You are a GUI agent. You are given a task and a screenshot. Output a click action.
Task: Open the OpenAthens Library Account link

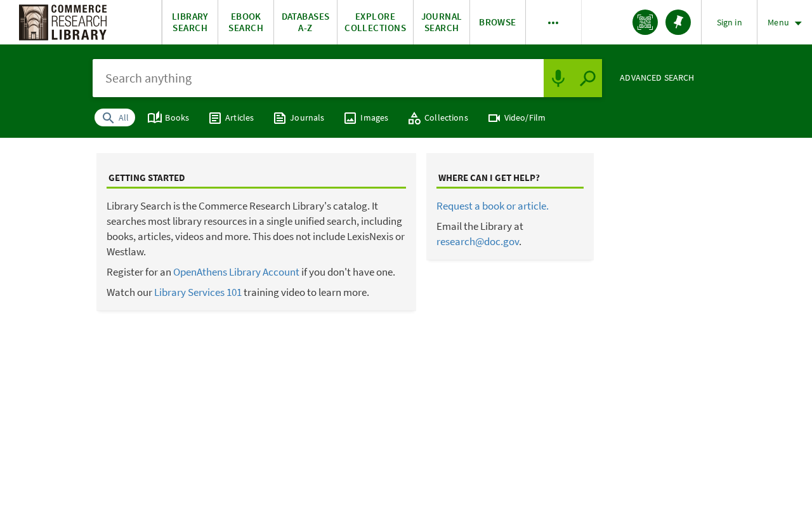point(236,272)
